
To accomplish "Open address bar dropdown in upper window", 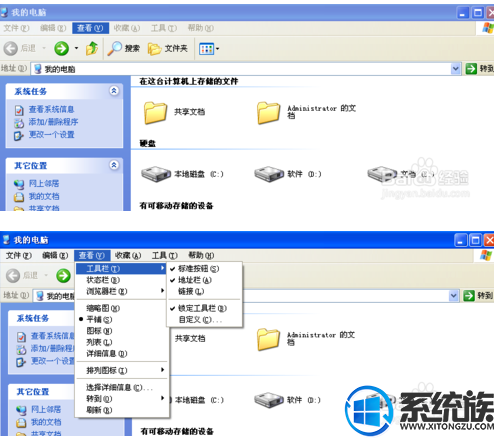I will click(456, 69).
